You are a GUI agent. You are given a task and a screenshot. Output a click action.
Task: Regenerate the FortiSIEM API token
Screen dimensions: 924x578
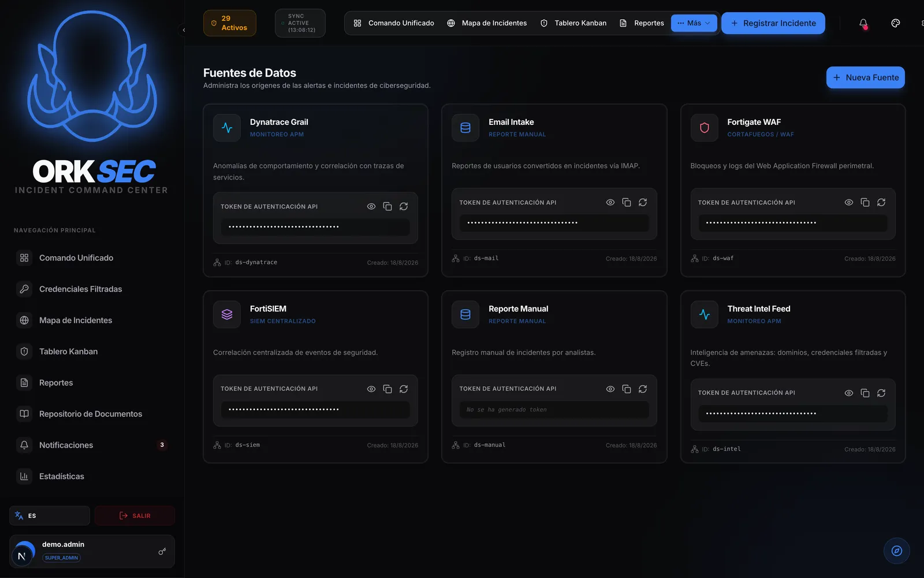404,389
